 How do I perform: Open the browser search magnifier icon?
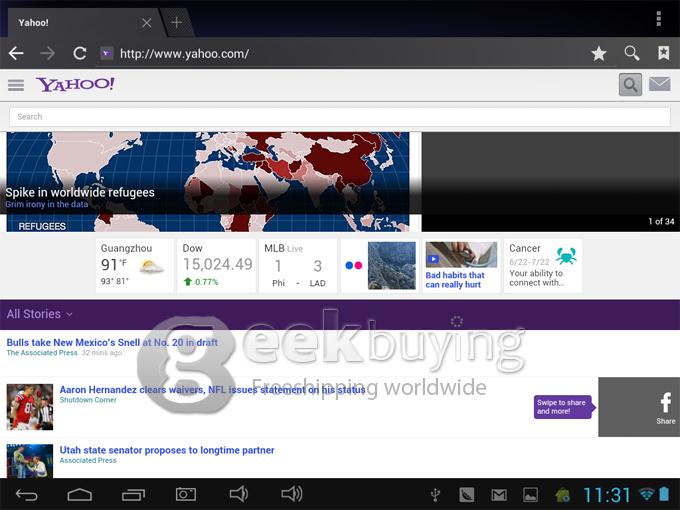click(x=631, y=53)
